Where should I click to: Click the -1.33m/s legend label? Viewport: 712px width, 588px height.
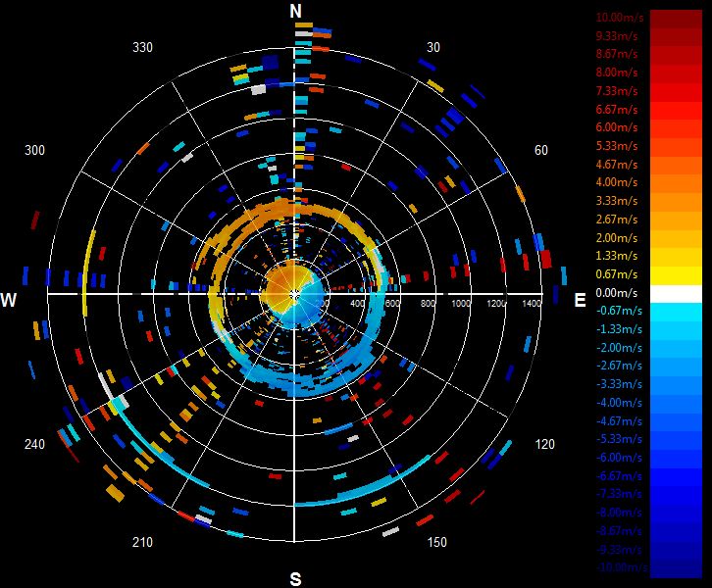(x=619, y=329)
